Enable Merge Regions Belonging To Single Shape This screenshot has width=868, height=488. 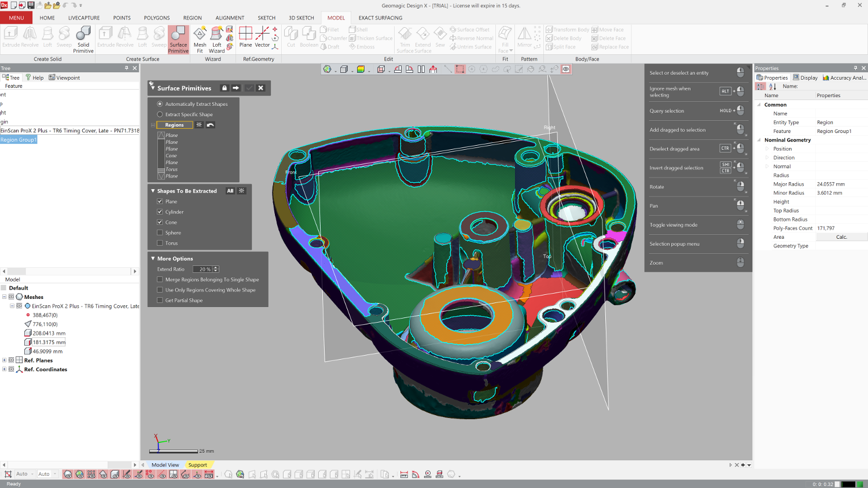click(x=160, y=279)
